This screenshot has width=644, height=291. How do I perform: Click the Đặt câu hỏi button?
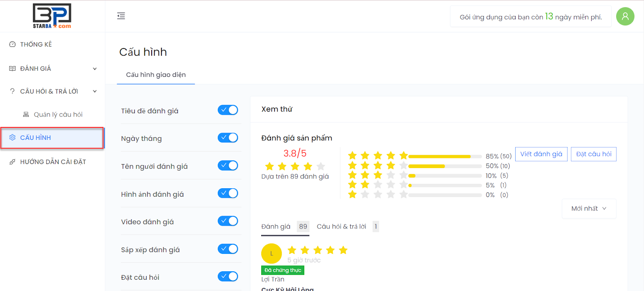coord(593,154)
